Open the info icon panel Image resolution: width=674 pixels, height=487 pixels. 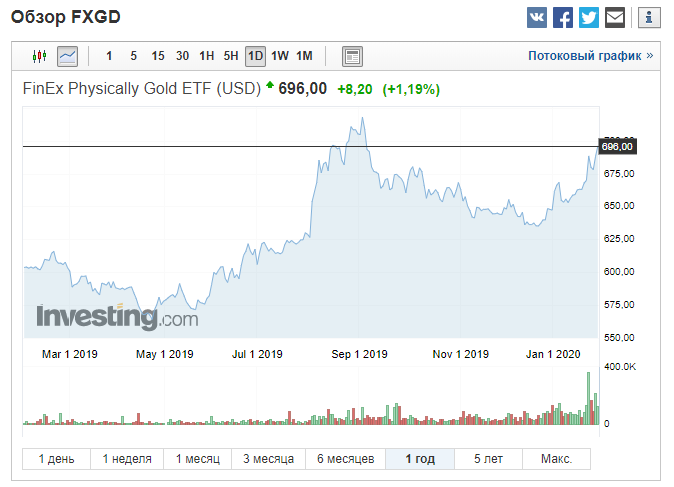point(649,18)
